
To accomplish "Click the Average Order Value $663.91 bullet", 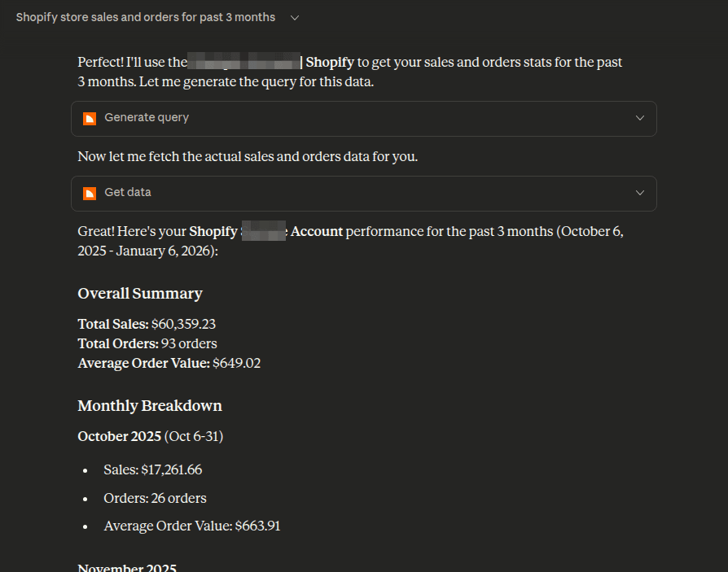I will tap(192, 526).
